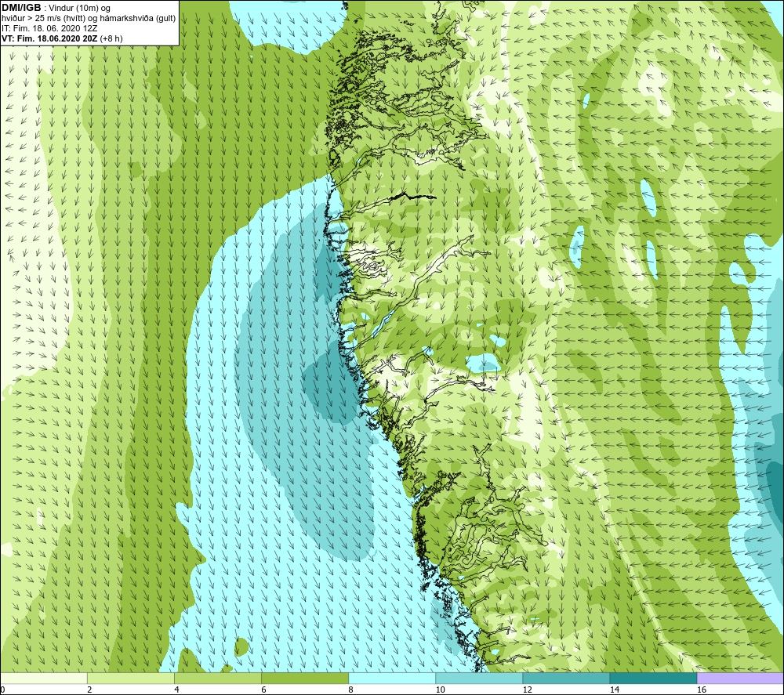The image size is (784, 695).
Task: Click the '8' scale label under color bar
Action: (350, 690)
